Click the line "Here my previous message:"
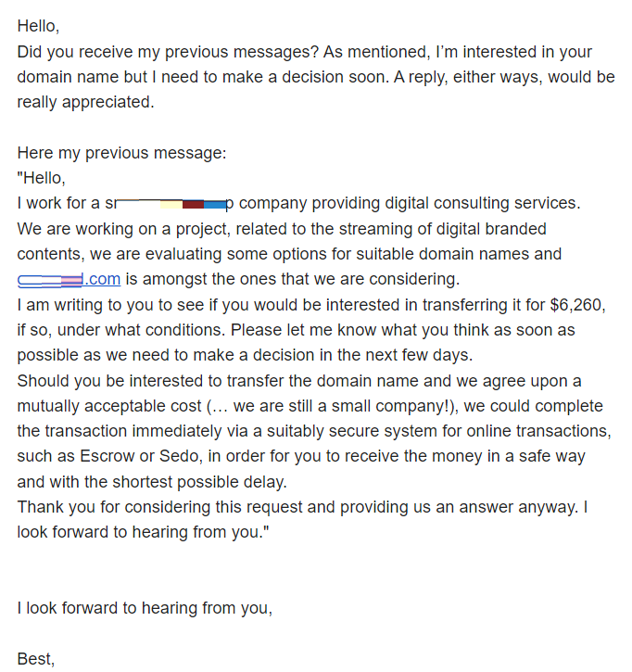The height and width of the screenshot is (672, 632). 121,153
